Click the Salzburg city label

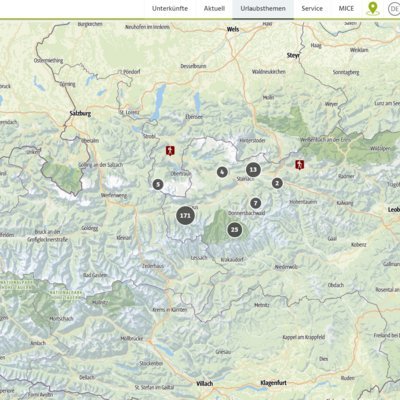(80, 113)
